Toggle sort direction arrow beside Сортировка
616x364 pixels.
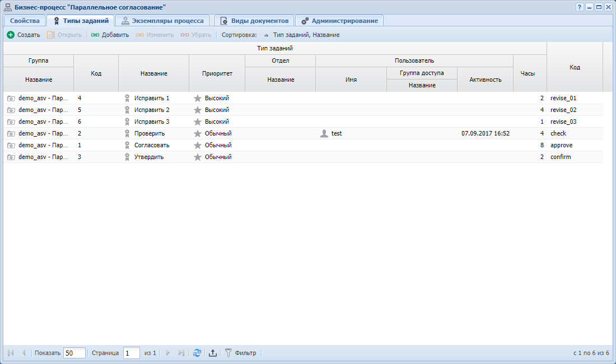tap(267, 35)
